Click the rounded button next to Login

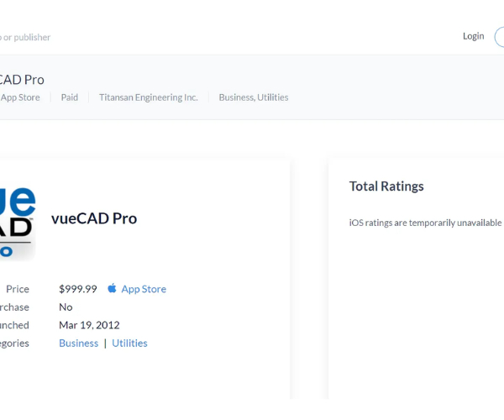point(499,37)
